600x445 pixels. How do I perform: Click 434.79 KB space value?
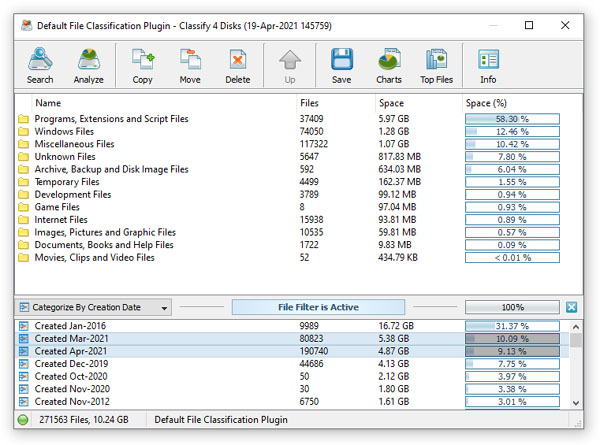(x=398, y=258)
